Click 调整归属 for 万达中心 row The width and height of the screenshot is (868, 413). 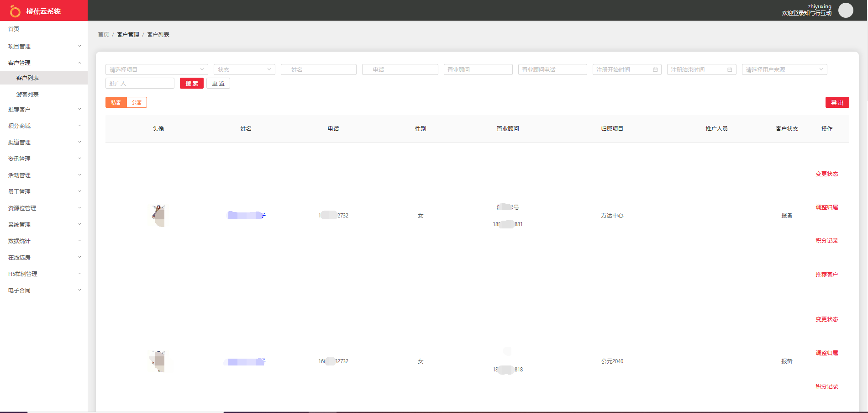(x=827, y=207)
